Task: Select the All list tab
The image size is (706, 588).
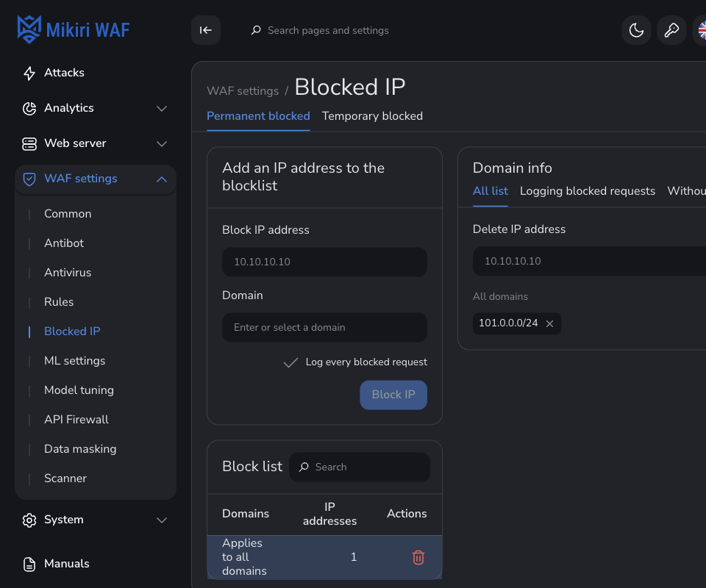Action: pos(491,191)
